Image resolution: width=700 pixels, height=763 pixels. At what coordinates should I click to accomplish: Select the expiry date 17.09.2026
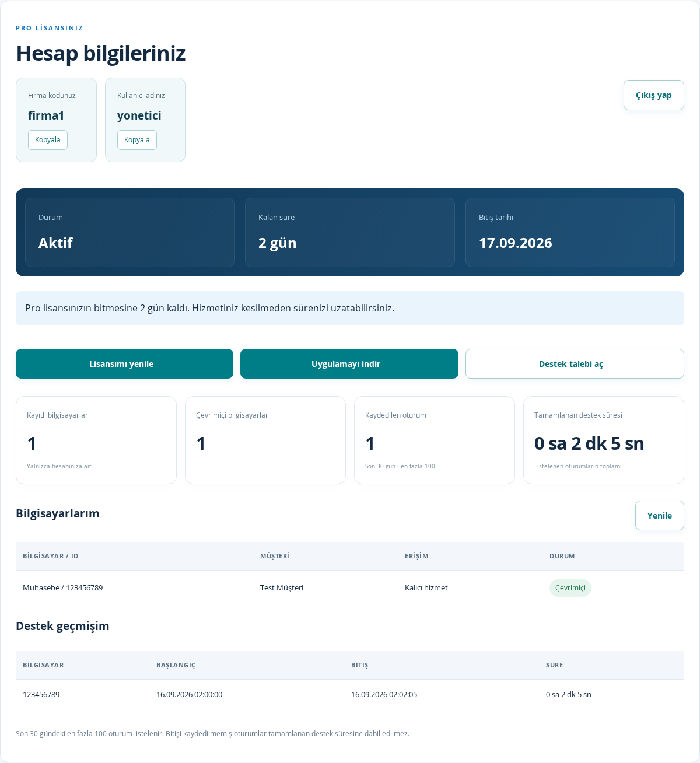tap(516, 243)
